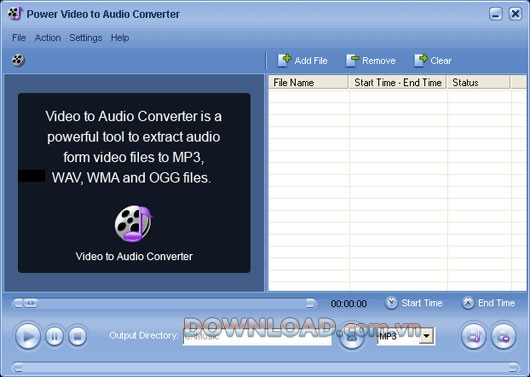
Task: Click the Remove toolbar button
Action: (371, 61)
